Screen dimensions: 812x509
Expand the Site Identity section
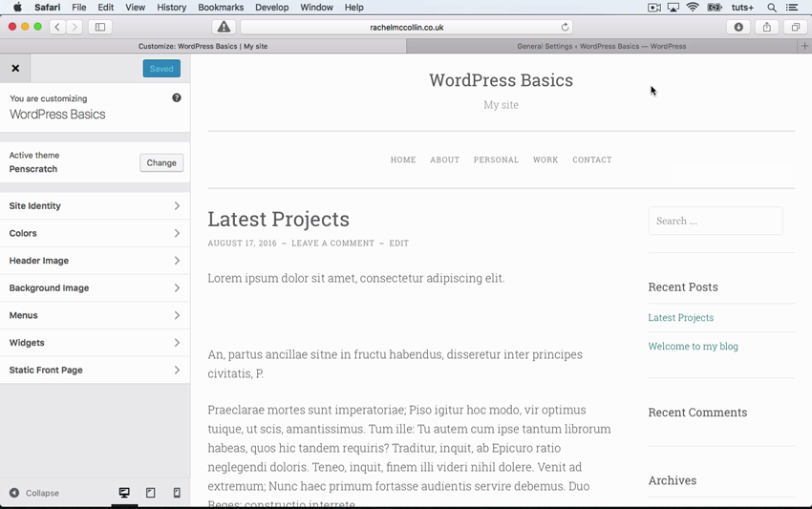[x=95, y=205]
